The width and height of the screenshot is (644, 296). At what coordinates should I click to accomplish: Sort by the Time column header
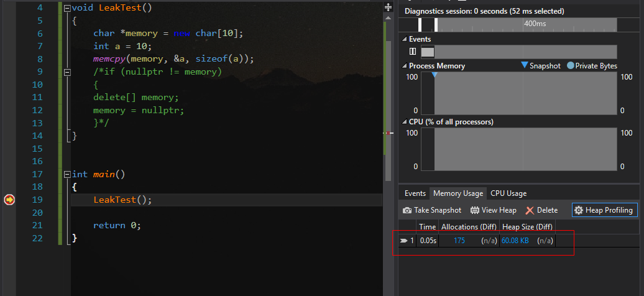[x=428, y=226]
